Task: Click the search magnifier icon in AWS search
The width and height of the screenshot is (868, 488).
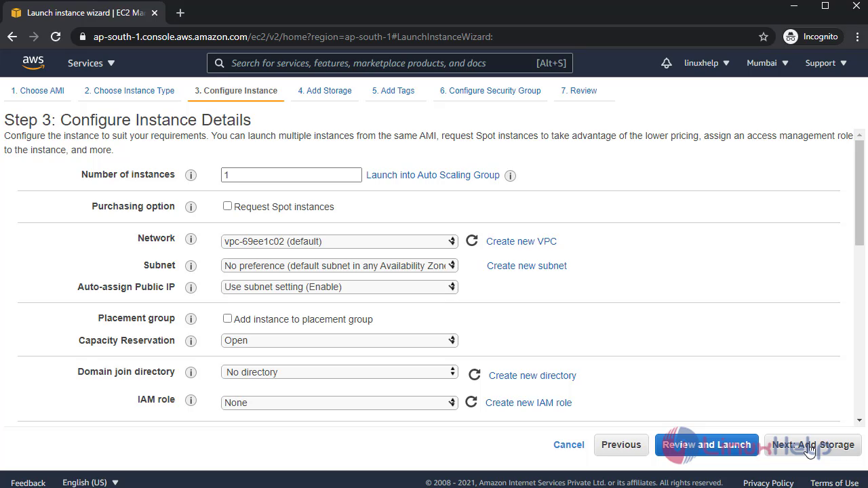Action: [x=219, y=63]
